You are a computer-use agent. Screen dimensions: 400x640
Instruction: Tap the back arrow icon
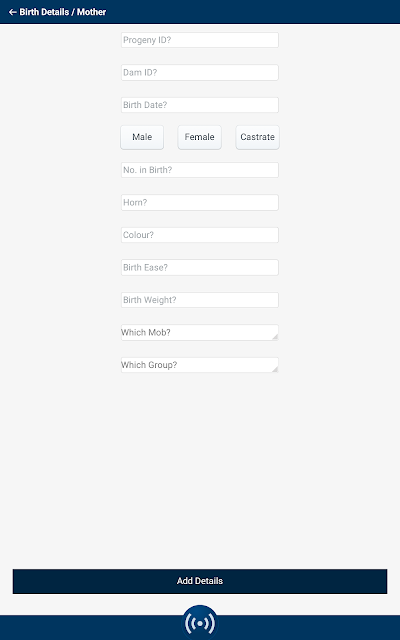(13, 12)
